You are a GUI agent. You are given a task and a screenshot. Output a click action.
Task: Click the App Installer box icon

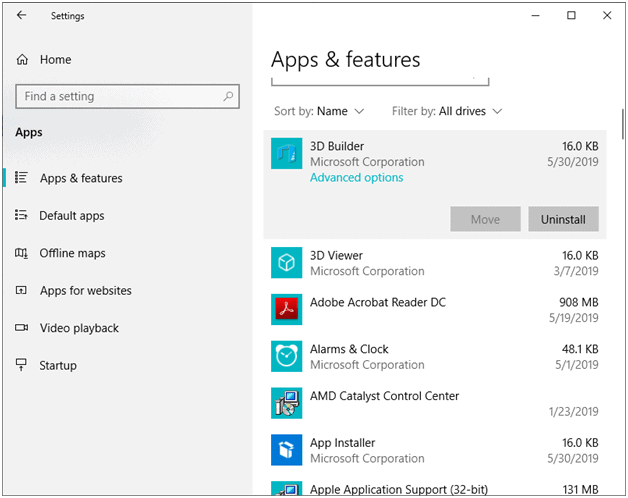[286, 450]
